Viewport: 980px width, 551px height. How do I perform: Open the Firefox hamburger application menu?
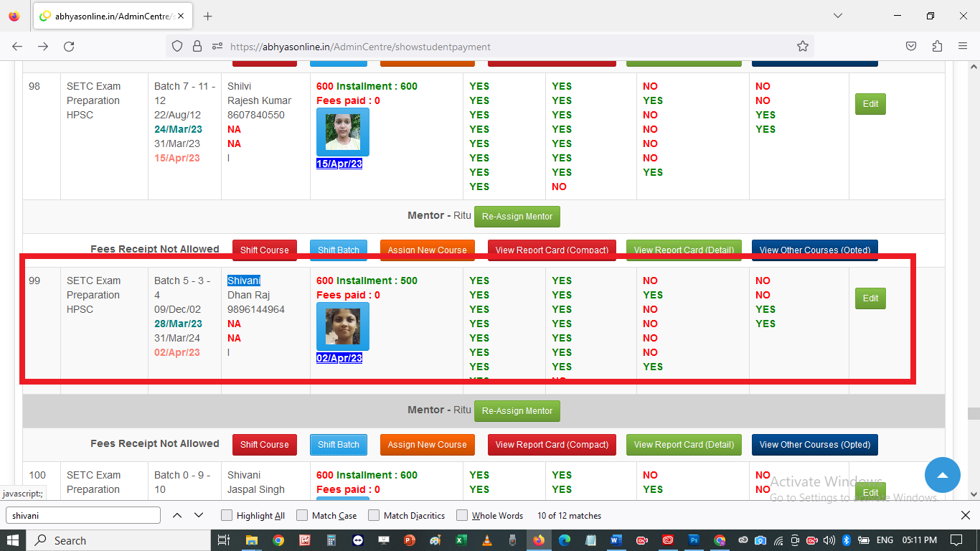point(963,47)
